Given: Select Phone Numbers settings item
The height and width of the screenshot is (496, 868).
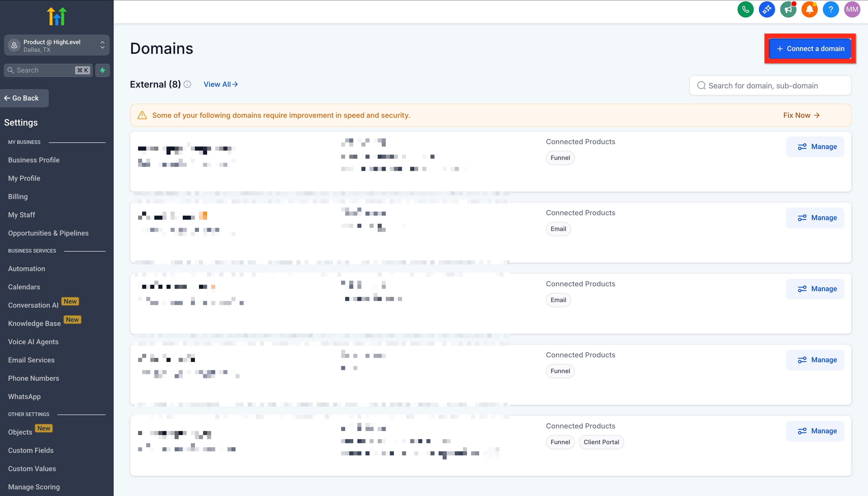Looking at the screenshot, I should pos(33,378).
